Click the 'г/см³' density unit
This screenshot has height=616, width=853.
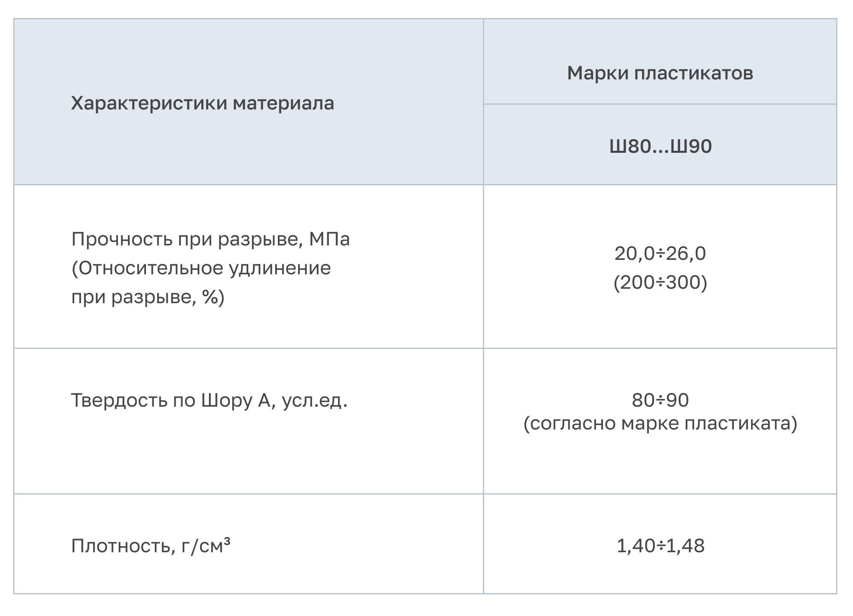coord(206,546)
